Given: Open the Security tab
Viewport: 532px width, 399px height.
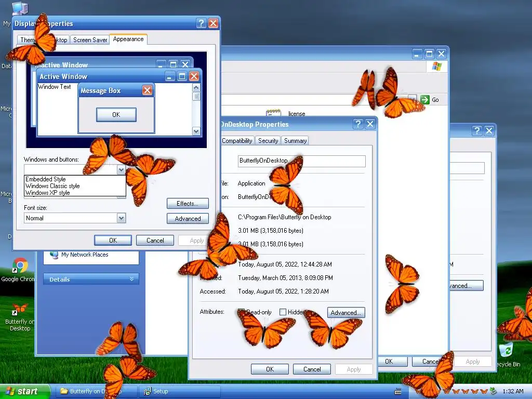Looking at the screenshot, I should click(x=268, y=141).
